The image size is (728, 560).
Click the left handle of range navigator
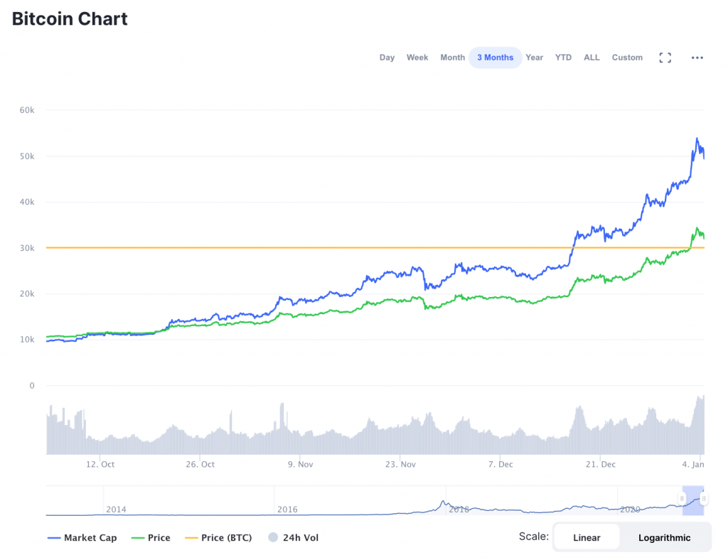[x=682, y=499]
